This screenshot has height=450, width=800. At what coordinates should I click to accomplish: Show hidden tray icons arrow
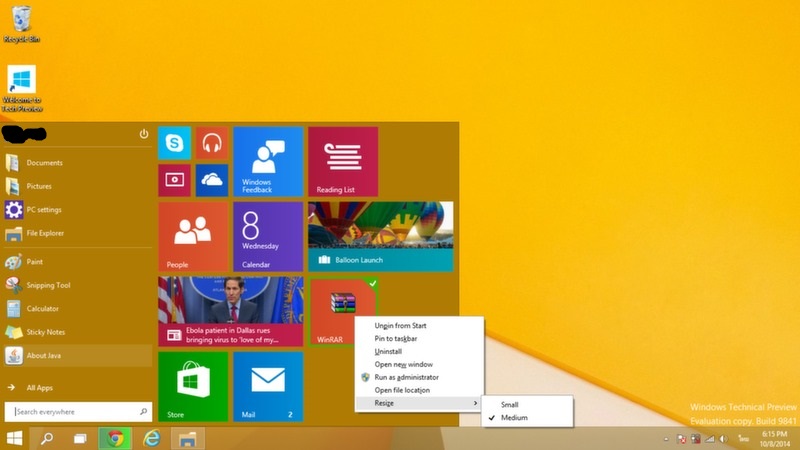[x=666, y=439]
